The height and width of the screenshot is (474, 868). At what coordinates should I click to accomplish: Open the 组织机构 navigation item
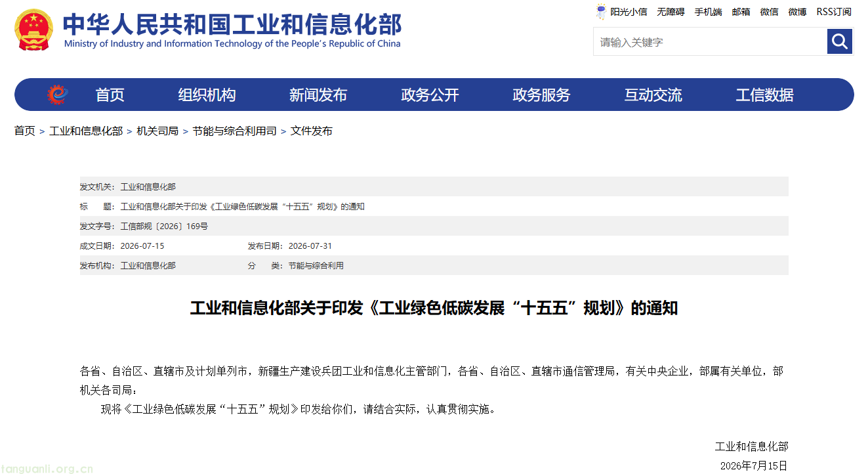207,95
